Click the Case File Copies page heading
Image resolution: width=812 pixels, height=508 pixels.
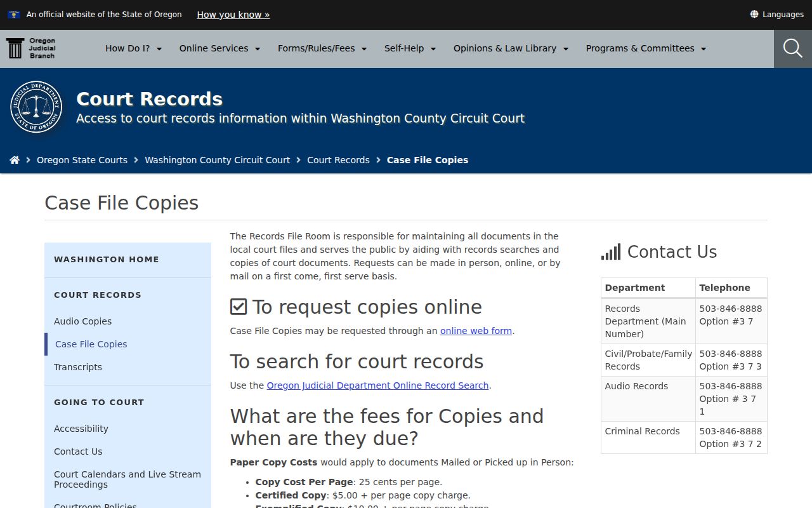pyautogui.click(x=122, y=203)
